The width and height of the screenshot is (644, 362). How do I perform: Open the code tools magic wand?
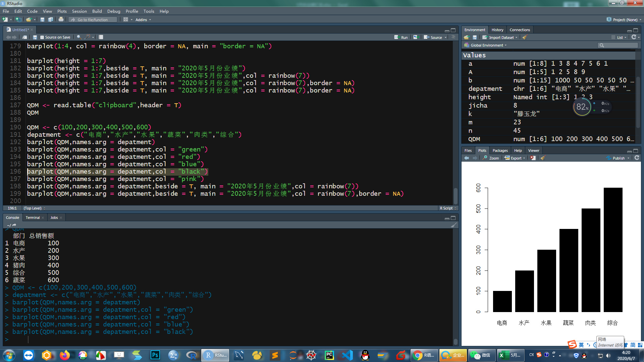pos(88,37)
